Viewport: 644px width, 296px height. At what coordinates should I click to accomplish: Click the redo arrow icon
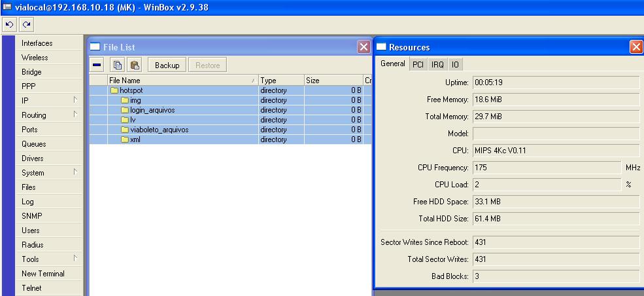click(26, 24)
